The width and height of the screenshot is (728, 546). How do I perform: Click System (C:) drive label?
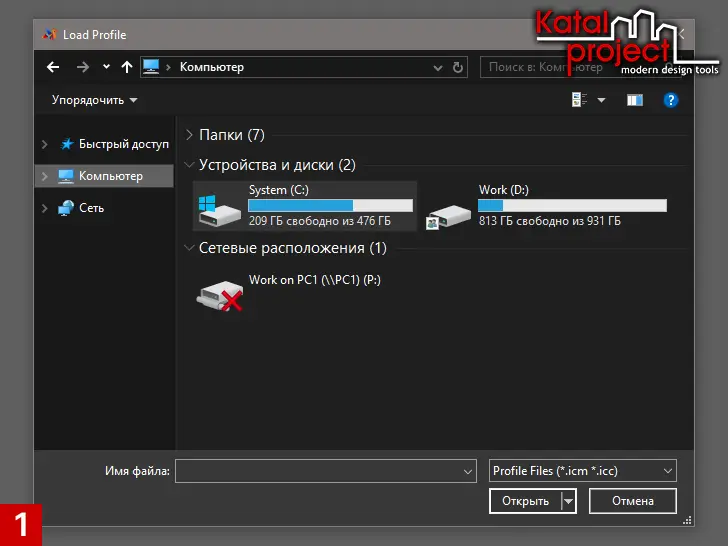(x=279, y=190)
